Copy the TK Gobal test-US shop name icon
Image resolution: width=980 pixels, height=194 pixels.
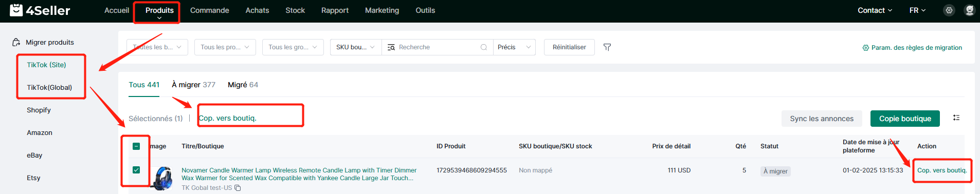(238, 188)
